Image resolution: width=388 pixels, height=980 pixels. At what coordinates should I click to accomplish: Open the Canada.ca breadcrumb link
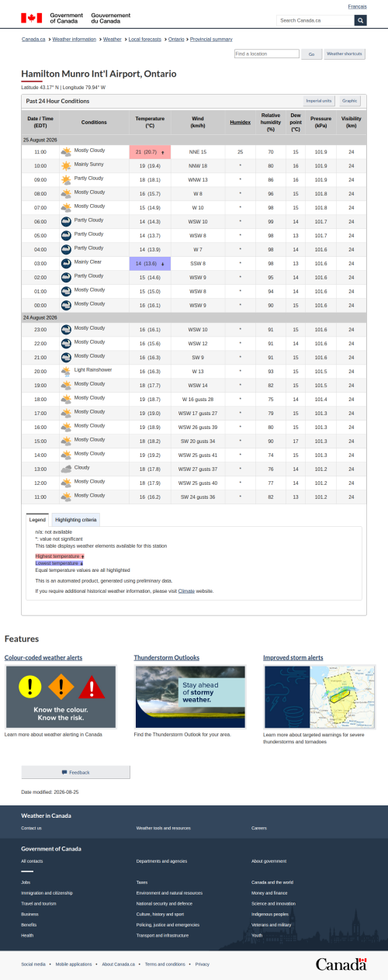(33, 39)
